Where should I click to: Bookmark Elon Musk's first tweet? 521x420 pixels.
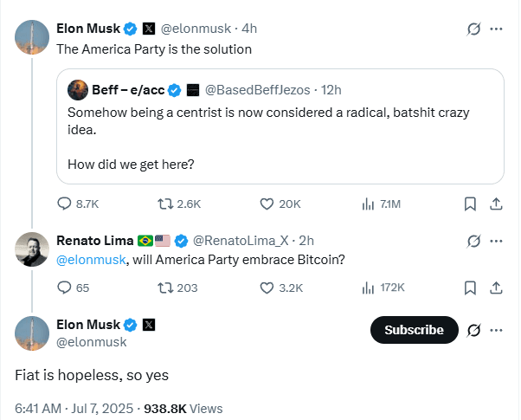[x=469, y=204]
